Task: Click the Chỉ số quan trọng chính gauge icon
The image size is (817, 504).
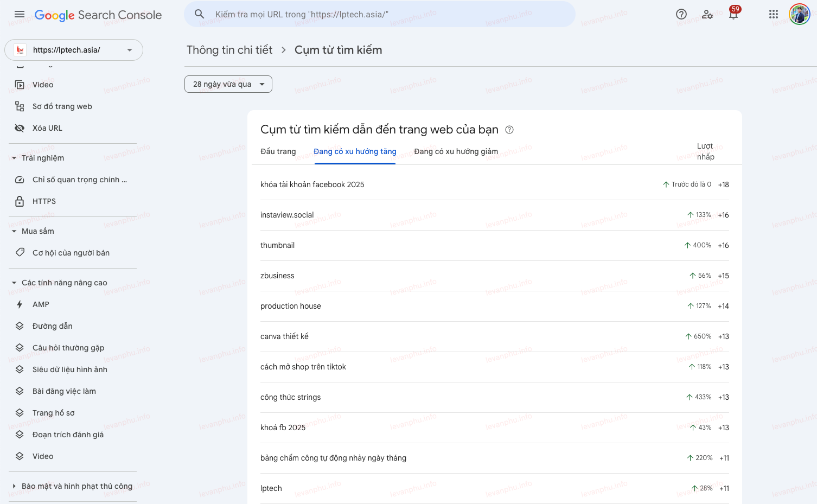Action: (x=20, y=180)
